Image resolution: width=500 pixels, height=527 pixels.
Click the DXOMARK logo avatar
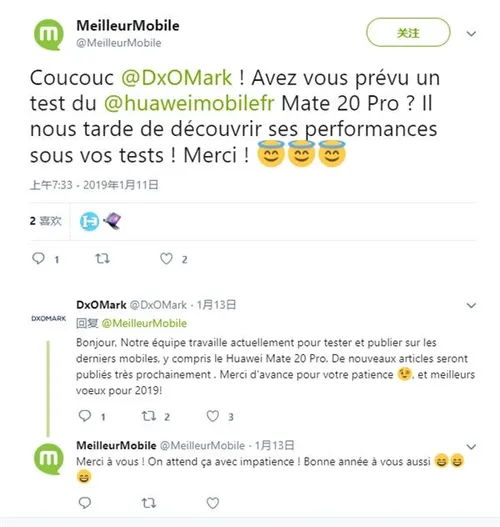pyautogui.click(x=49, y=318)
